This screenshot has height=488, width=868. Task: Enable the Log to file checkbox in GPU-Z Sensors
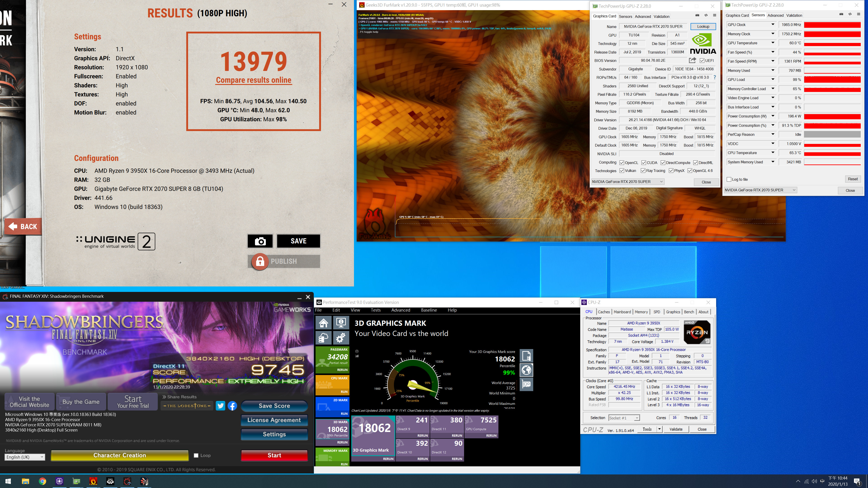click(x=729, y=180)
